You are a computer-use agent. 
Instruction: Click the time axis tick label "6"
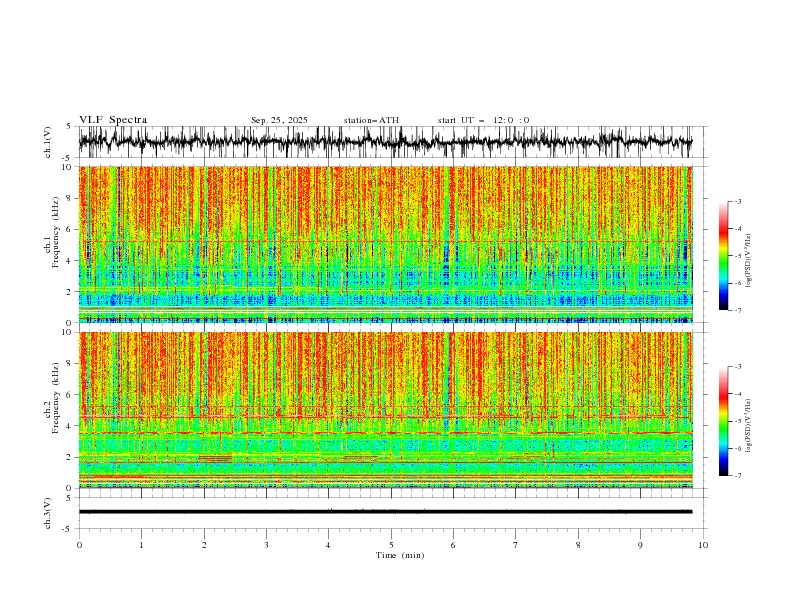pos(453,545)
